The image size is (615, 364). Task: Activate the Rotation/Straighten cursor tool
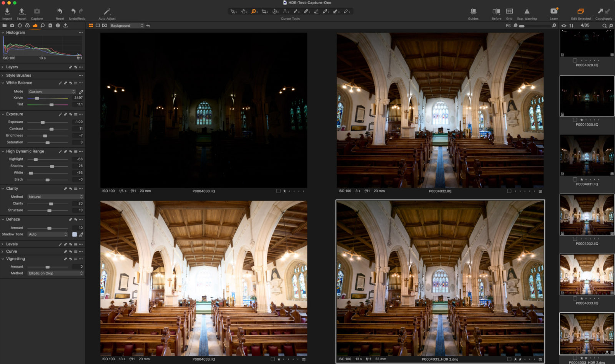[x=274, y=11]
